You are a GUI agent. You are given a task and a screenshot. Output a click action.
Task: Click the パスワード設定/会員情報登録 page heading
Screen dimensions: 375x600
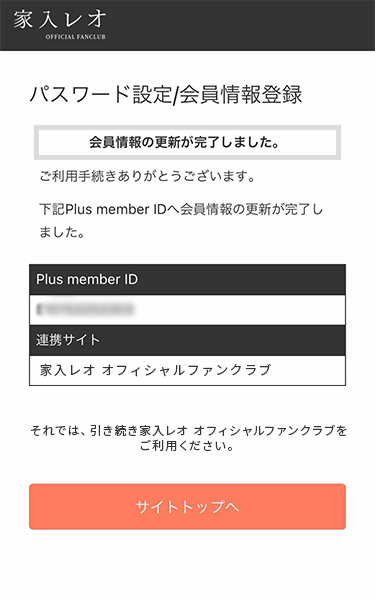click(x=166, y=95)
